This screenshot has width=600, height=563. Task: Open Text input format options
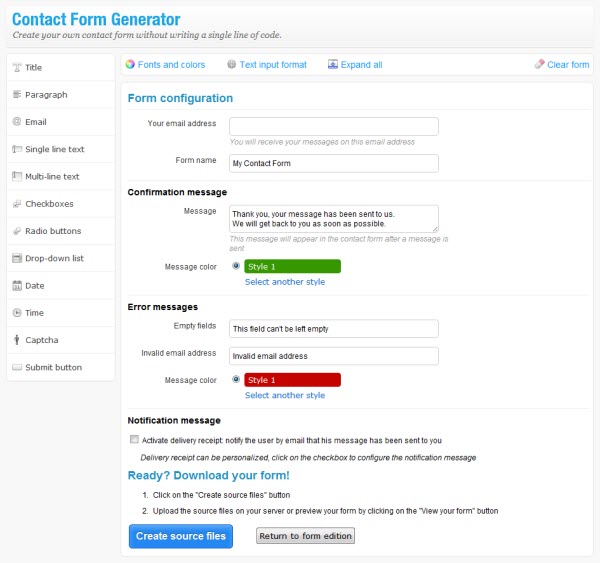tap(273, 65)
